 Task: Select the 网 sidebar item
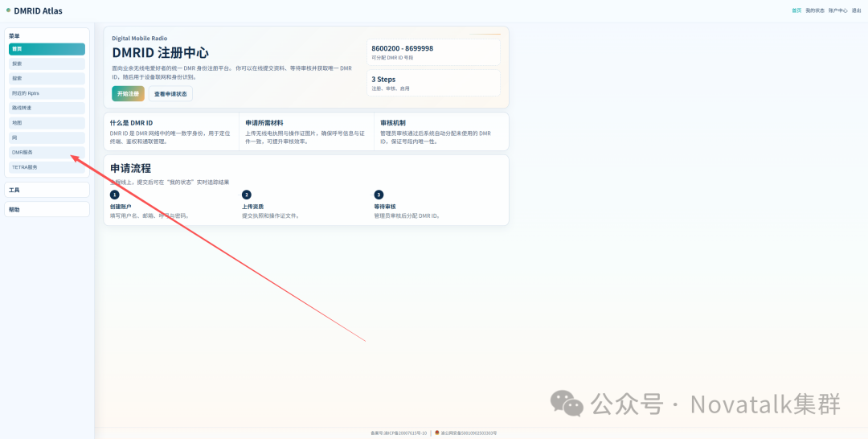tap(47, 137)
